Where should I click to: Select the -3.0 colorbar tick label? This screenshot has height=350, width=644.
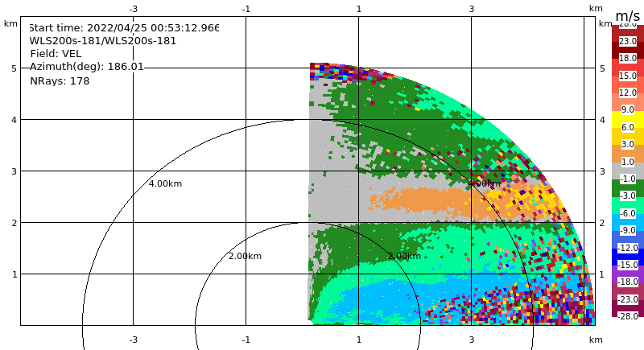click(x=628, y=196)
